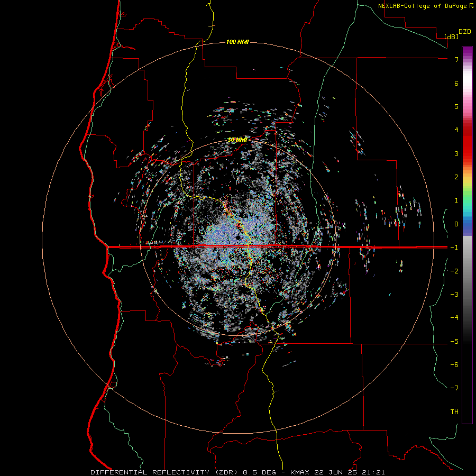Screen dimensions: 476x476
Task: Click the 7 value on color scale
Action: 456,59
